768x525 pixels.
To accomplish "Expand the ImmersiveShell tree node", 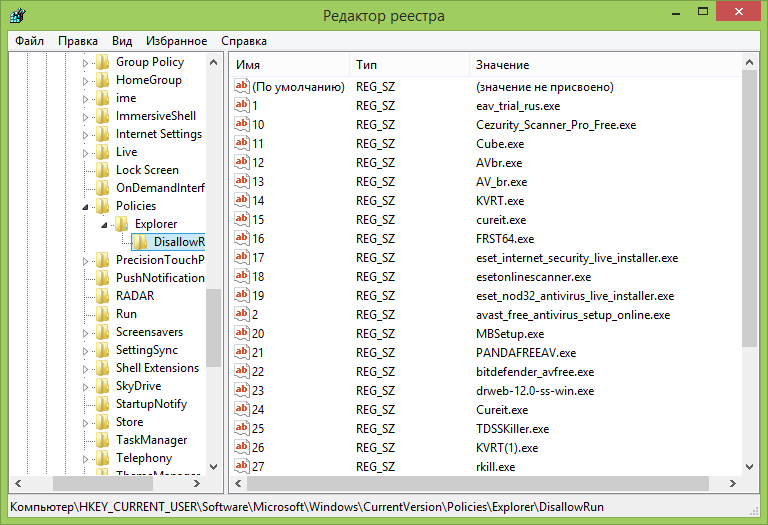I will 85,117.
